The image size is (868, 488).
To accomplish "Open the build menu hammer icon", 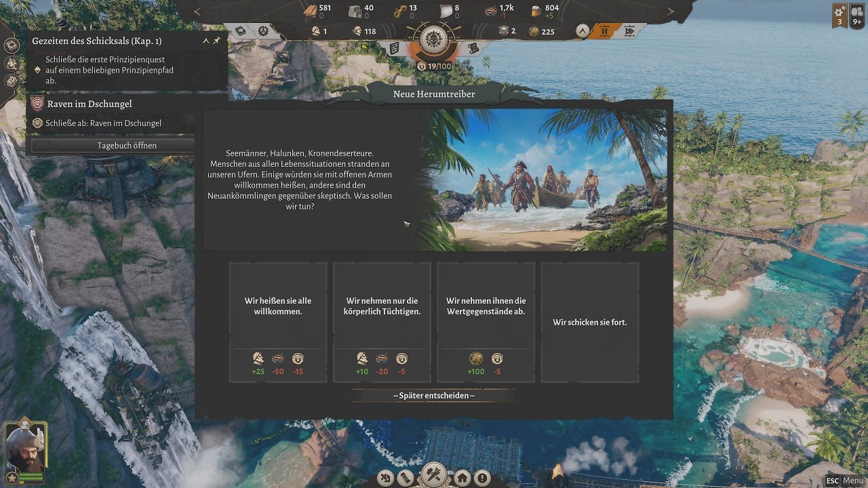I will click(x=434, y=475).
